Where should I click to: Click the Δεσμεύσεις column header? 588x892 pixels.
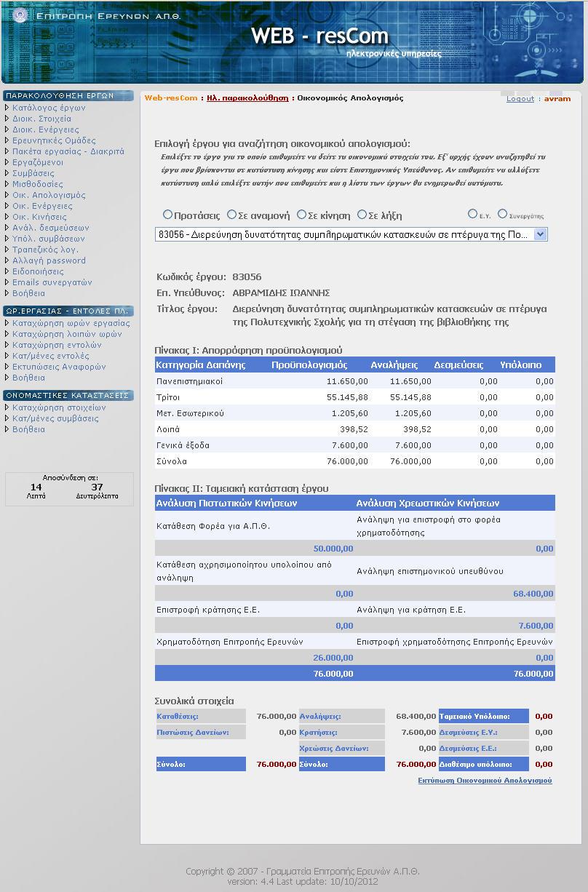(458, 365)
